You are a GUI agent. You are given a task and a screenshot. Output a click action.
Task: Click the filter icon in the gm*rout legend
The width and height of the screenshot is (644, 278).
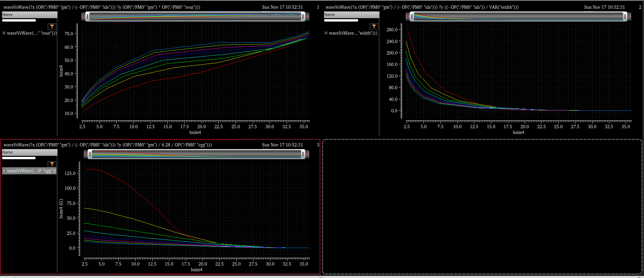tap(52, 27)
